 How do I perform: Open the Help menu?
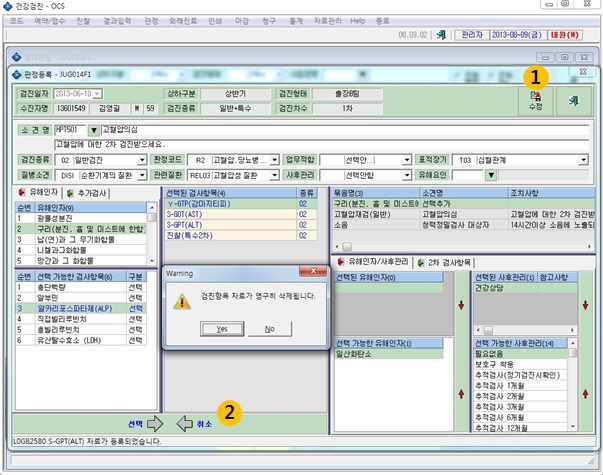coord(357,21)
